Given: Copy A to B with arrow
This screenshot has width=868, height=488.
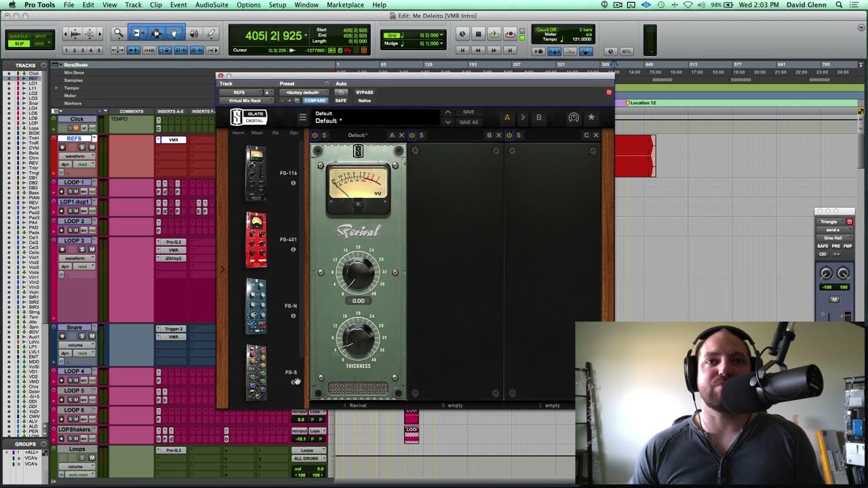Looking at the screenshot, I should pos(522,117).
